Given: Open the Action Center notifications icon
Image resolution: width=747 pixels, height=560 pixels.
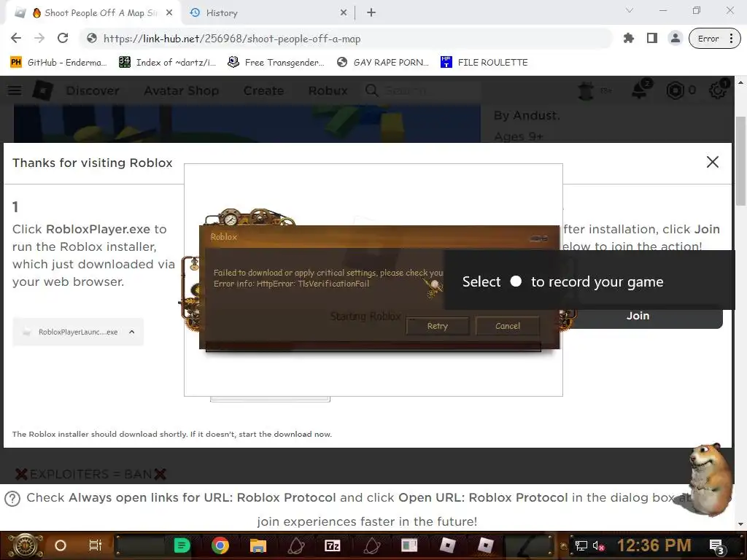Looking at the screenshot, I should tap(716, 546).
